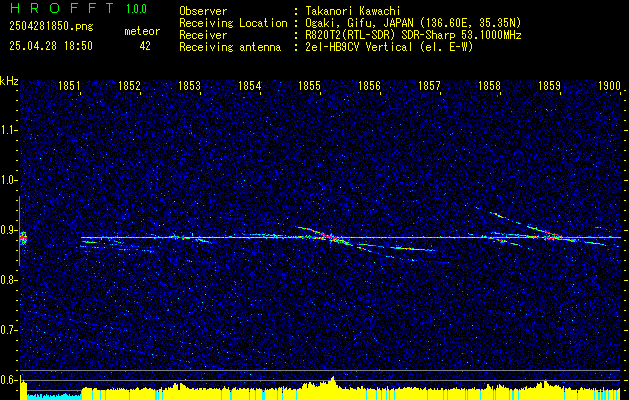The height and width of the screenshot is (400, 629).
Task: Click the date stamp 25.04.28 18:50
Action: (x=51, y=46)
